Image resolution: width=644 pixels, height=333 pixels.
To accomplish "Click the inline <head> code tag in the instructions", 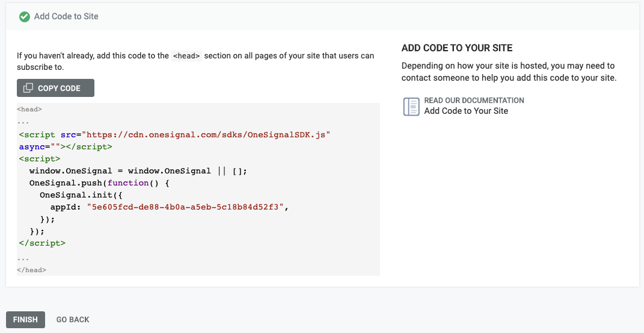I will pyautogui.click(x=186, y=56).
